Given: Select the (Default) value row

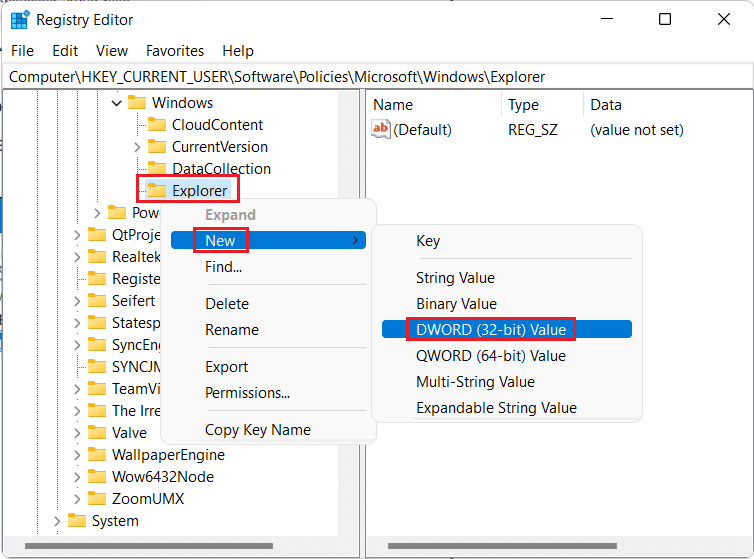Looking at the screenshot, I should (x=527, y=129).
